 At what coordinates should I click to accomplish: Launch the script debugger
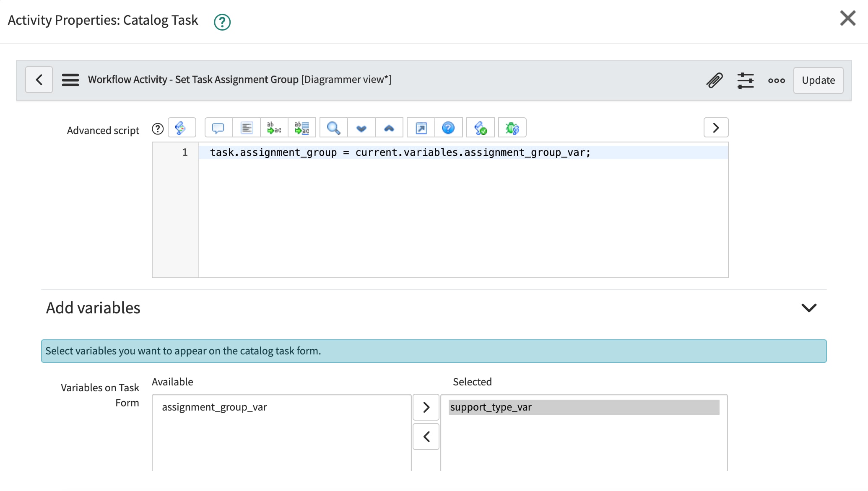pos(512,128)
